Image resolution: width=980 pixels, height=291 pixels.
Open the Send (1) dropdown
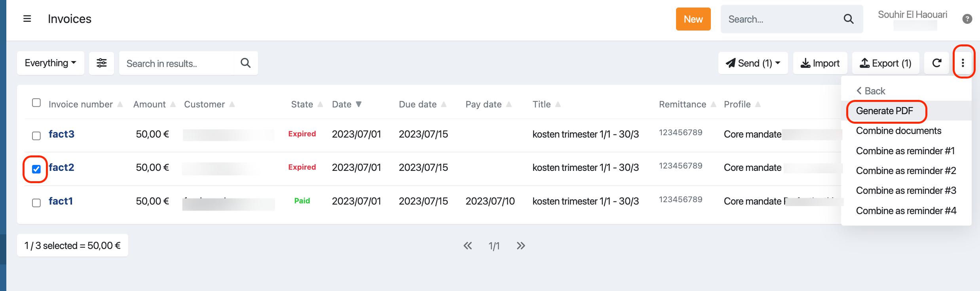753,63
